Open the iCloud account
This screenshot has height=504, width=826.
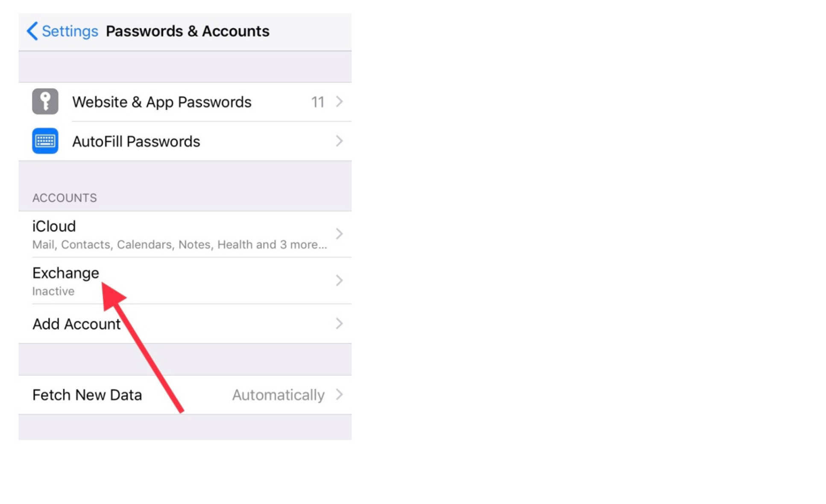point(54,226)
